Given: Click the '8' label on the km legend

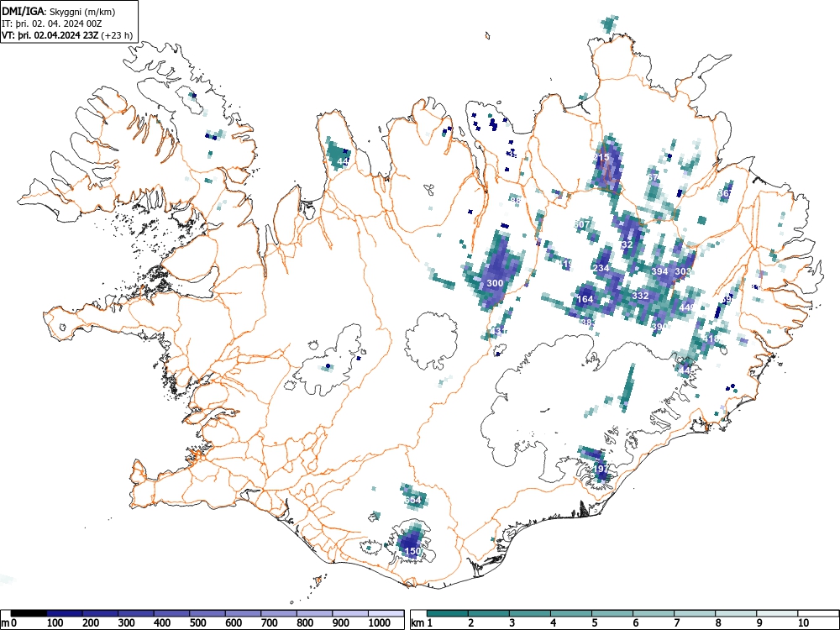Looking at the screenshot, I should (x=718, y=623).
